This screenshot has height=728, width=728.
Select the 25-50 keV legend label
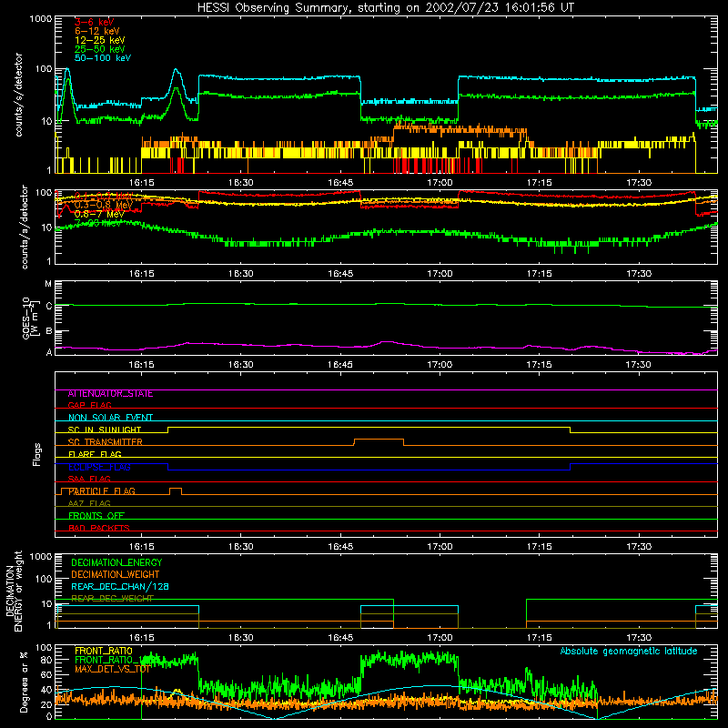[x=100, y=49]
